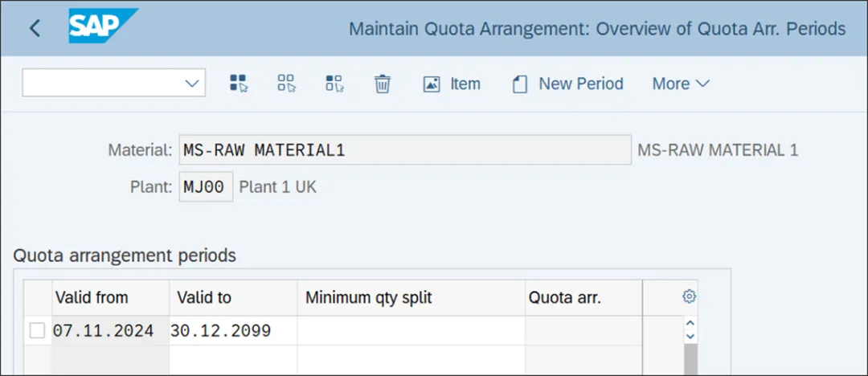Expand the More menu
868x376 pixels.
click(681, 84)
